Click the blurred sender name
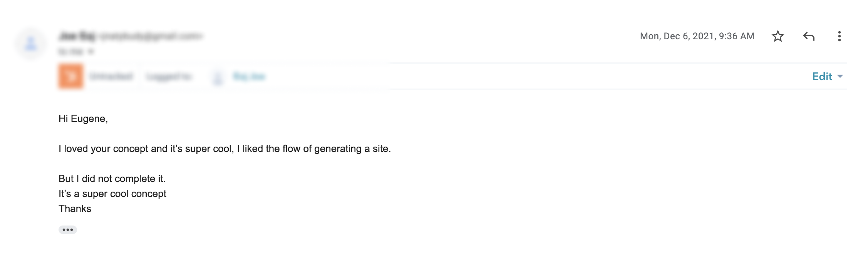This screenshot has width=868, height=264. pyautogui.click(x=77, y=36)
